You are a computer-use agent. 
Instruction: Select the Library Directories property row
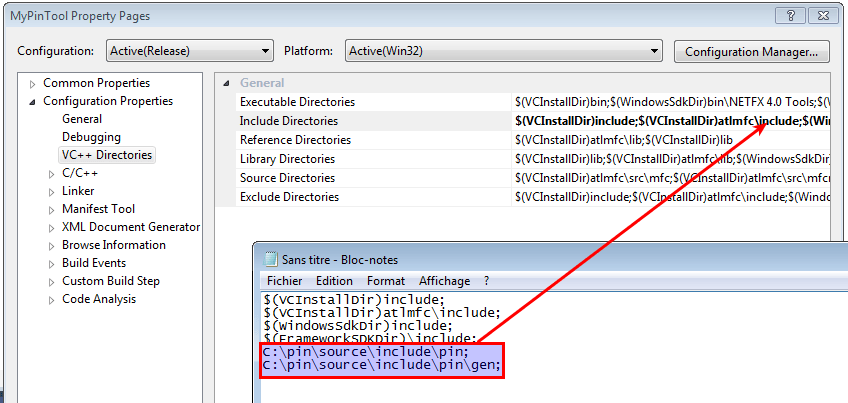tap(287, 159)
